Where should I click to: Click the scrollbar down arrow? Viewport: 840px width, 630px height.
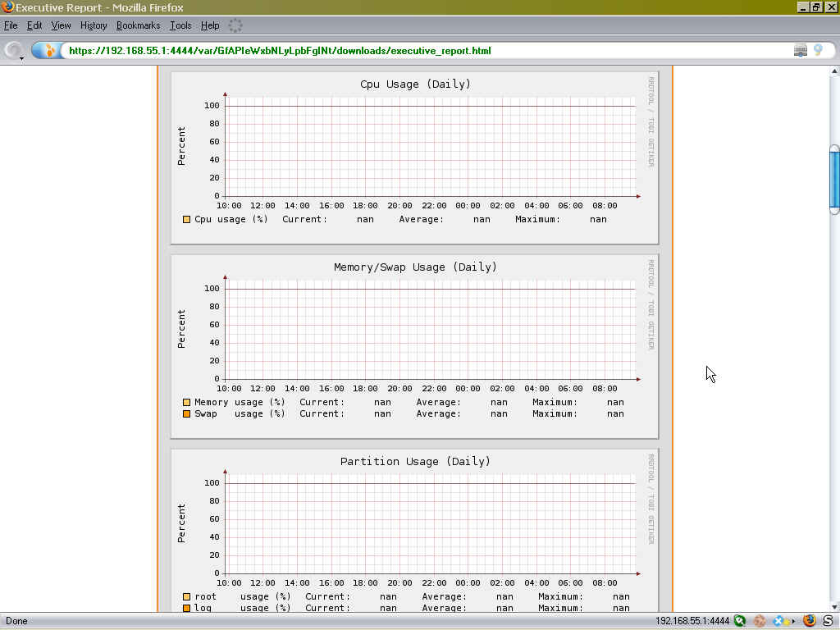pos(834,607)
